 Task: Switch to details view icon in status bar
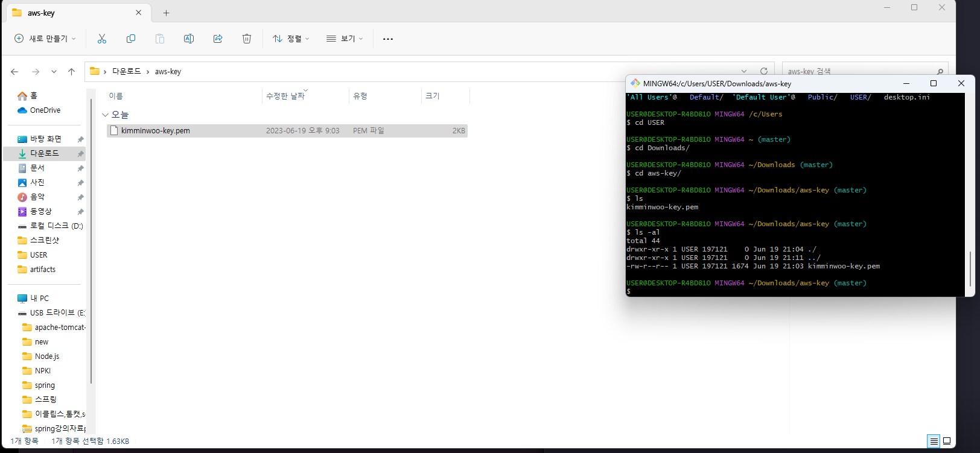pos(934,442)
